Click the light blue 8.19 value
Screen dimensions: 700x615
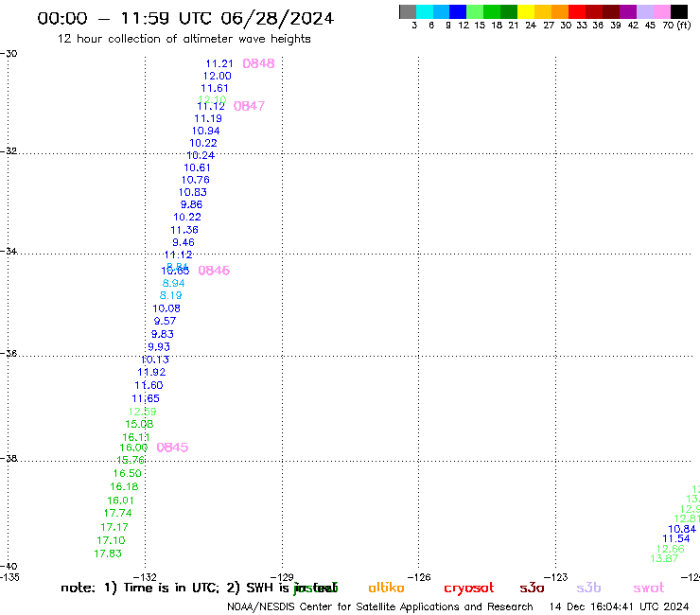(x=170, y=295)
